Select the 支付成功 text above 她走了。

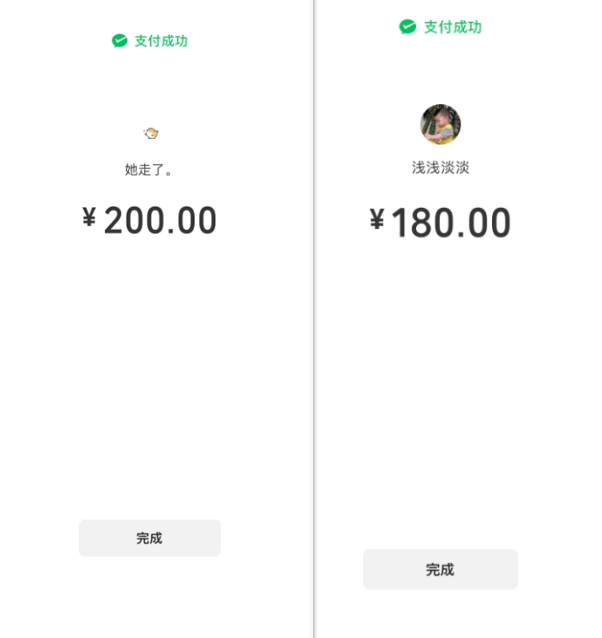[x=161, y=41]
